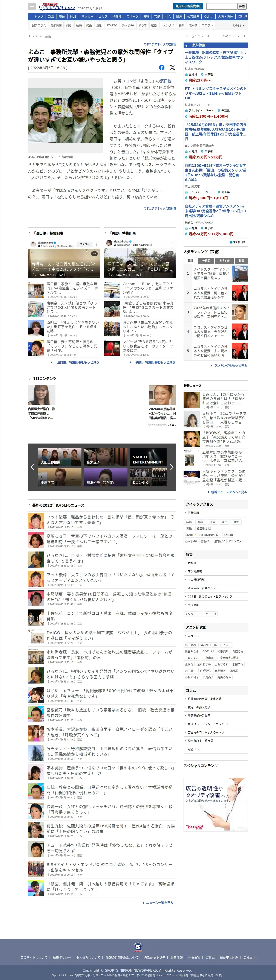276x980 pixels.
Task: Open 広末涼子 gallery thumbnail
Action: point(106,457)
